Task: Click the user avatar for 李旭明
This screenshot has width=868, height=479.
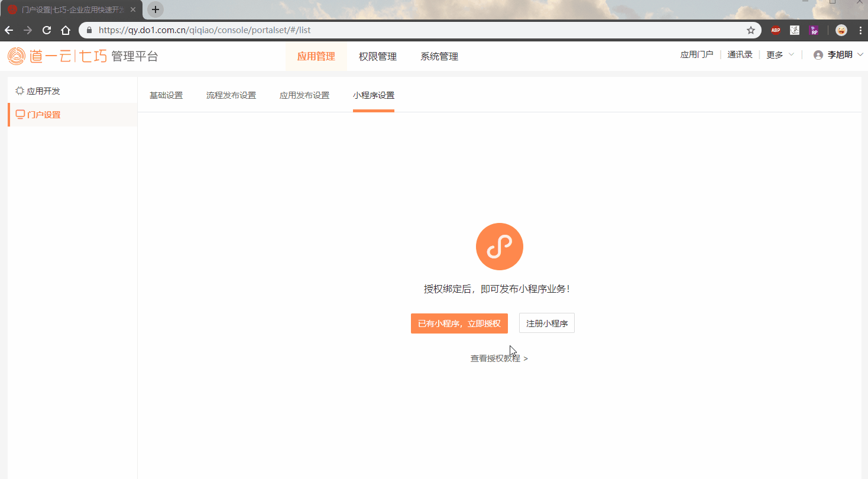Action: (x=818, y=54)
